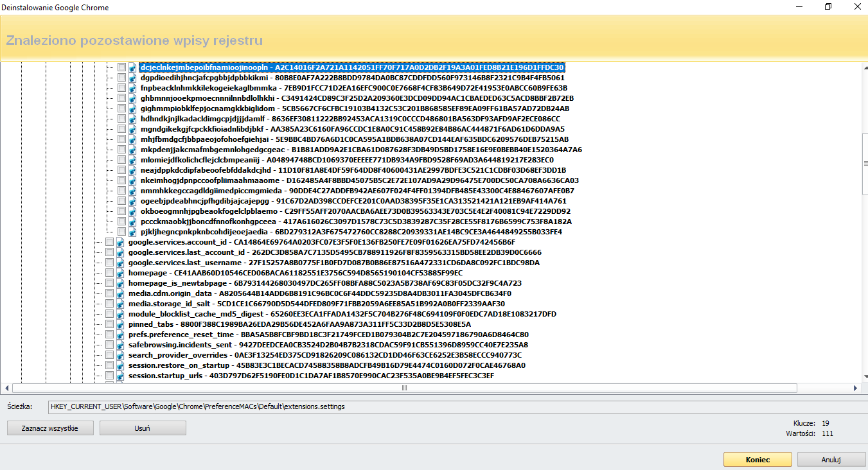Select the session.startup_urls row text
Viewport: 868px width, 470px height.
tap(311, 376)
